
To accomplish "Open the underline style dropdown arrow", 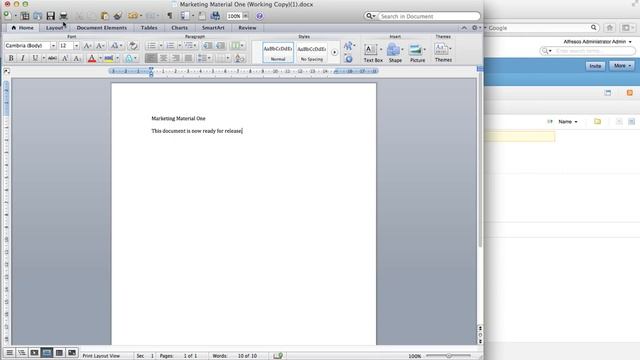I will [x=43, y=58].
